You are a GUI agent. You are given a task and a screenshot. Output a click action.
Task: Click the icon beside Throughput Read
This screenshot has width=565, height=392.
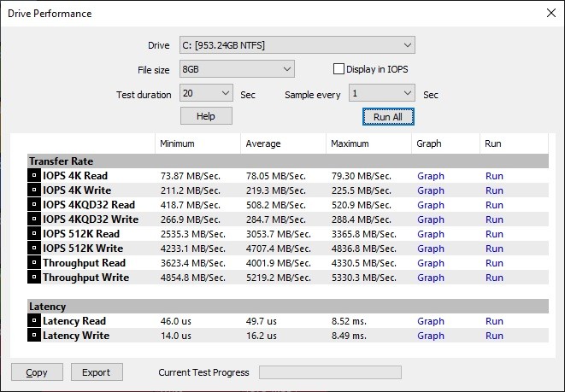coord(34,263)
